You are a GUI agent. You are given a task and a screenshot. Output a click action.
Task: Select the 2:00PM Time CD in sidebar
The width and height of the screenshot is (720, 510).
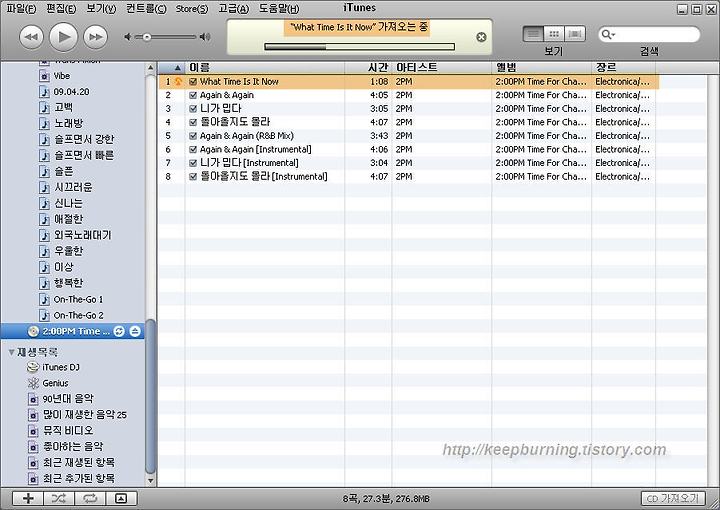coord(73,331)
